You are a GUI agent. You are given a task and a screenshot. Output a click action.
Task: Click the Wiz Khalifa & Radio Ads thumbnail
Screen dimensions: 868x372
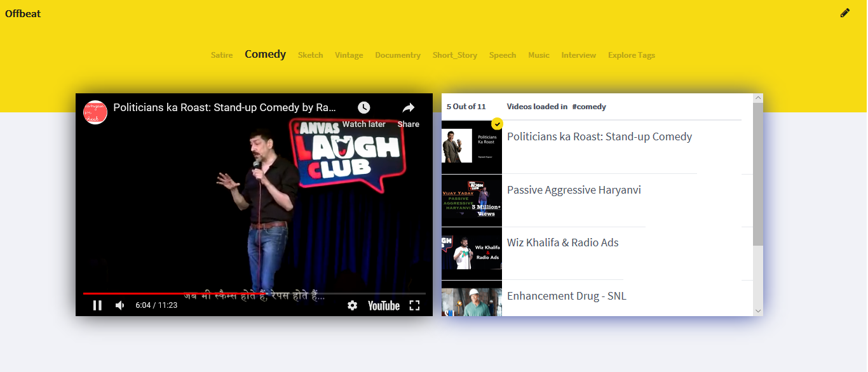471,253
